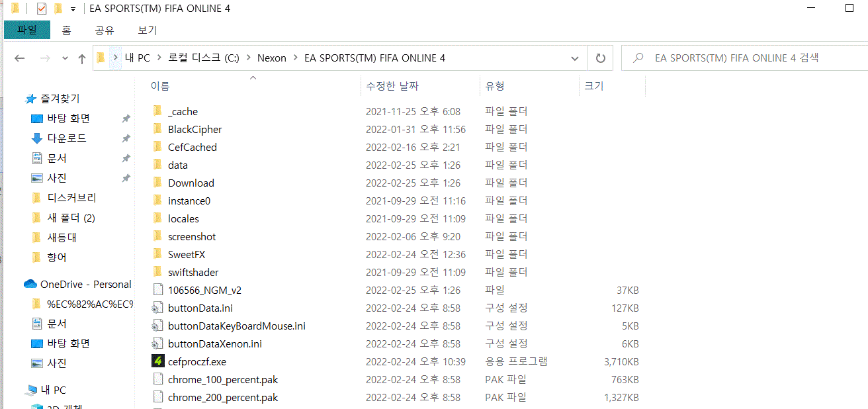Click the search magnifier icon

[x=638, y=58]
